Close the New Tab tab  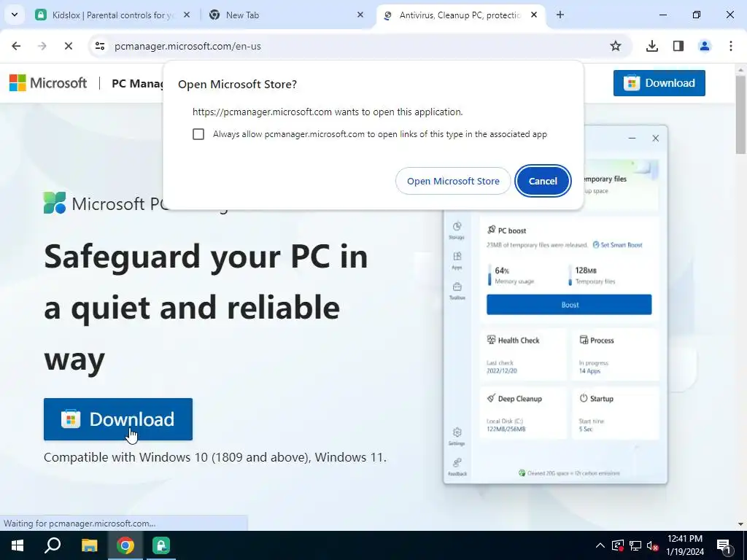pos(360,15)
